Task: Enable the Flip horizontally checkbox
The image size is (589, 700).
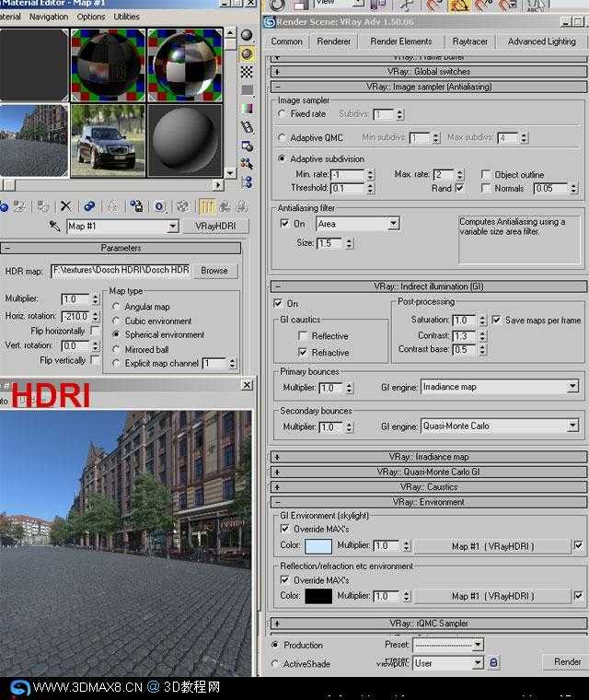Action: point(95,331)
